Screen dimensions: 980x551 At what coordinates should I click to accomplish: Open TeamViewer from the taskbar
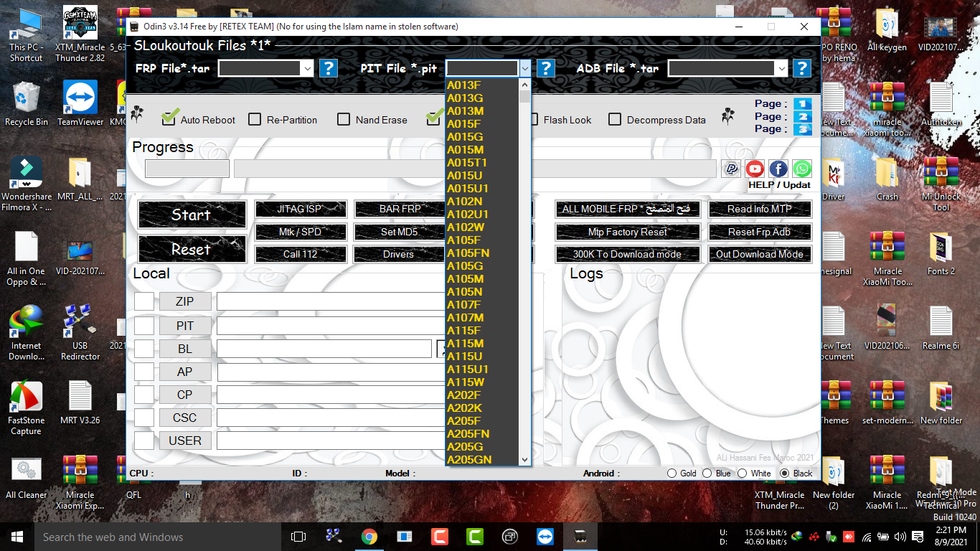click(x=545, y=537)
